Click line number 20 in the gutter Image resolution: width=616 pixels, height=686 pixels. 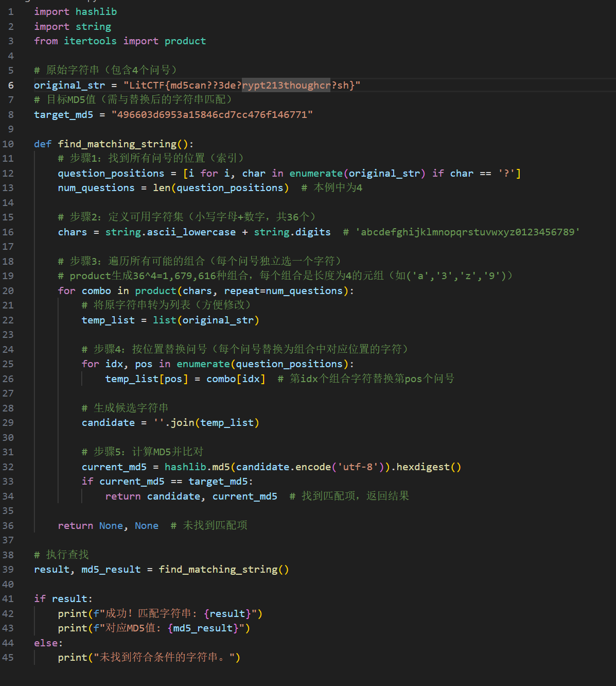(x=8, y=291)
